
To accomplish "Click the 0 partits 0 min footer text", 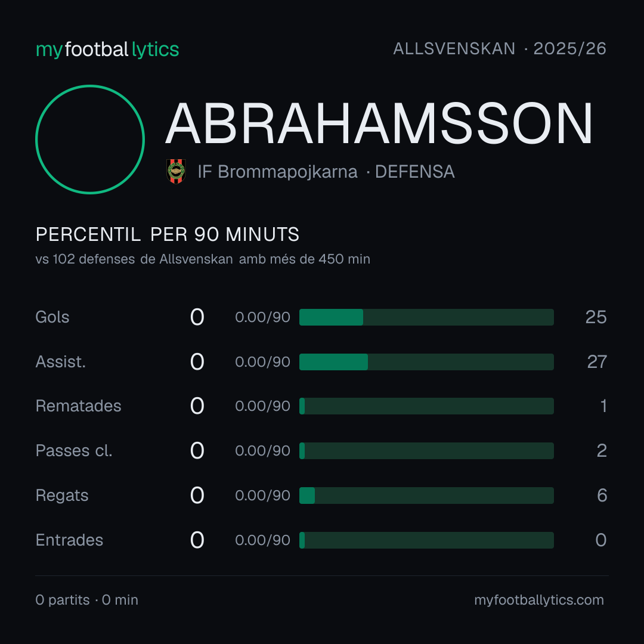I will point(86,600).
